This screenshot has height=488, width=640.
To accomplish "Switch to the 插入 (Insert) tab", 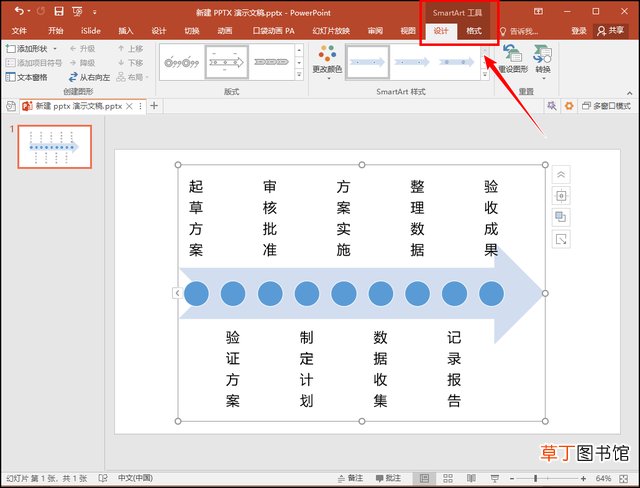I will pyautogui.click(x=125, y=31).
